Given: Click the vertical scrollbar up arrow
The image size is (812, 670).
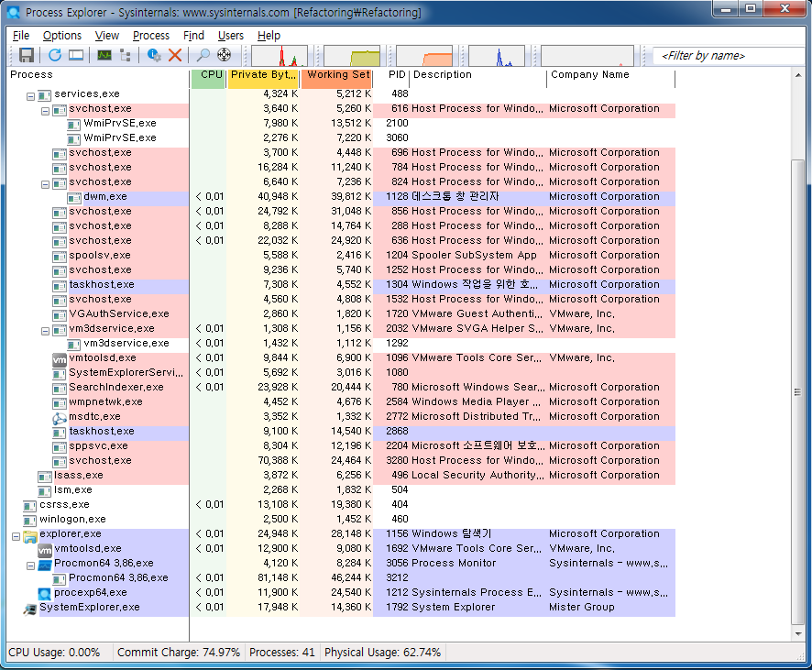Looking at the screenshot, I should click(x=798, y=75).
